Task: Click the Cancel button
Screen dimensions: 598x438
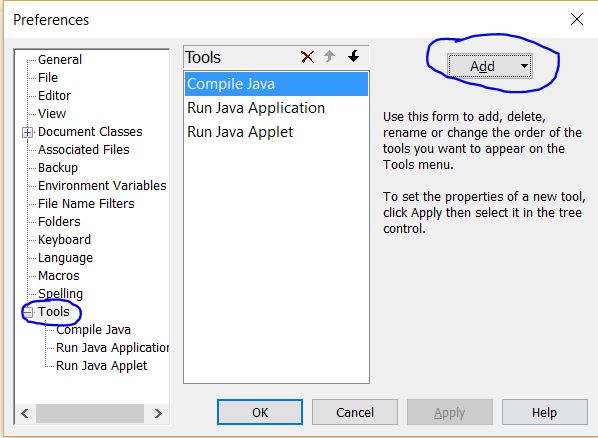Action: coord(355,412)
